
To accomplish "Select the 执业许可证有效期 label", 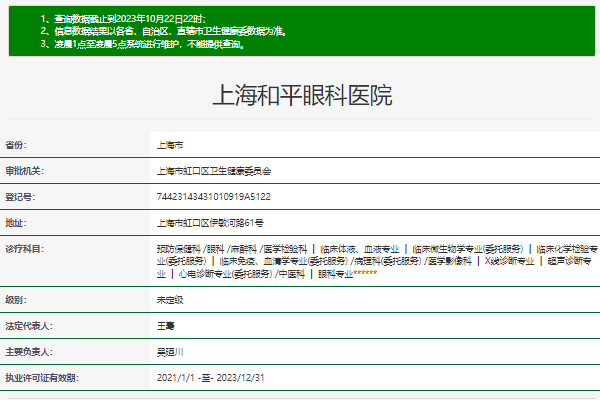I will coord(42,378).
